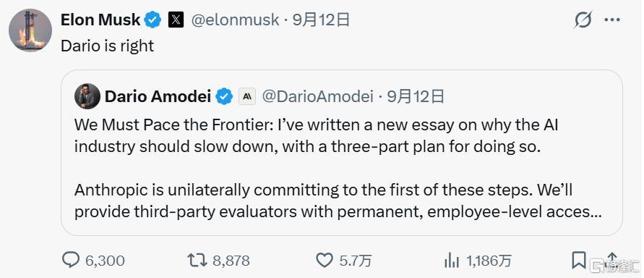
Task: Click the X affiliation badge beside Elon Musk
Action: [x=176, y=20]
